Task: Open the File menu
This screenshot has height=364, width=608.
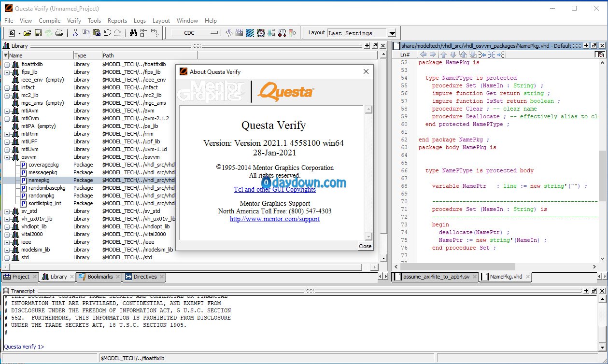Action: coord(9,21)
